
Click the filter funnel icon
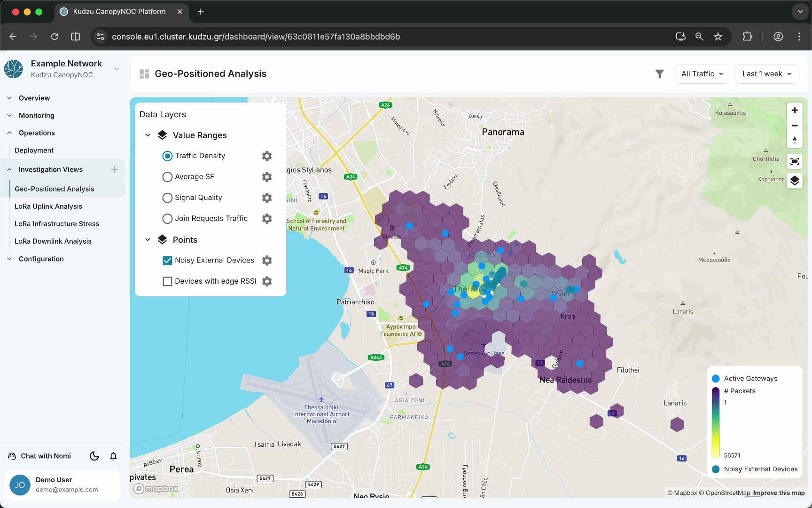point(660,74)
